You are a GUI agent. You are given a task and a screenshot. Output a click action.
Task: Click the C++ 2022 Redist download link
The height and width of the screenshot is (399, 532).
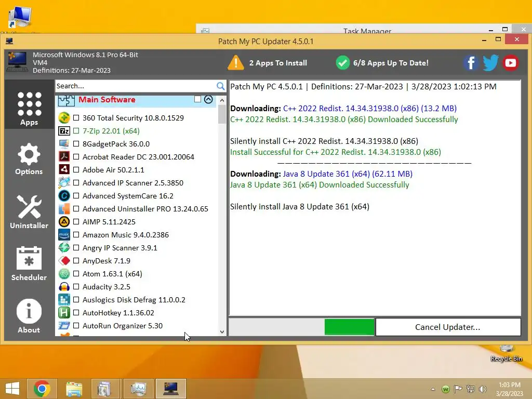[x=370, y=108]
